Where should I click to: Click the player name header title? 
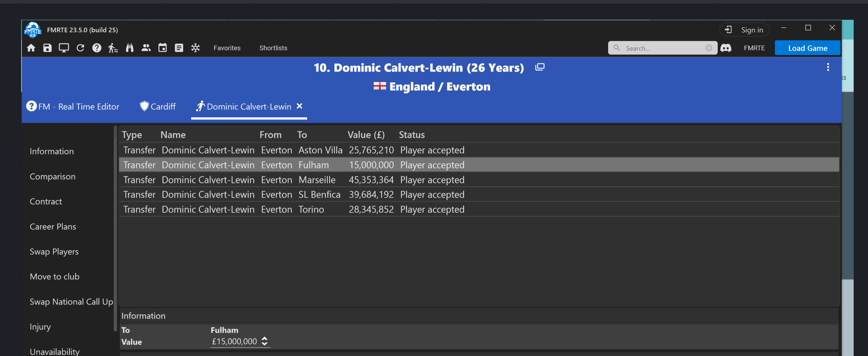pos(419,68)
